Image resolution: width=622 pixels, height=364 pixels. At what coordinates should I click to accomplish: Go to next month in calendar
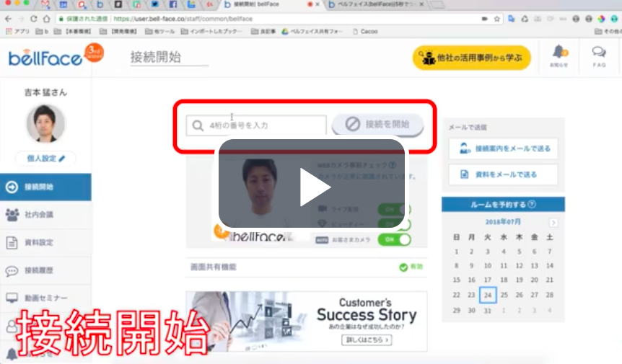(553, 223)
